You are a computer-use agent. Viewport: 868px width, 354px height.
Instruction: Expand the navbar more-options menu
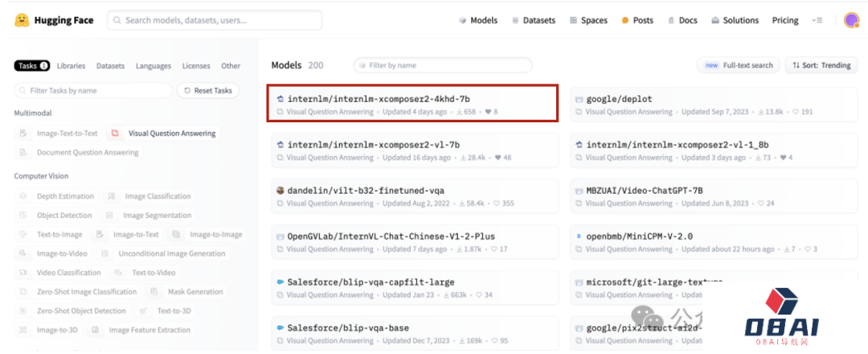point(817,21)
